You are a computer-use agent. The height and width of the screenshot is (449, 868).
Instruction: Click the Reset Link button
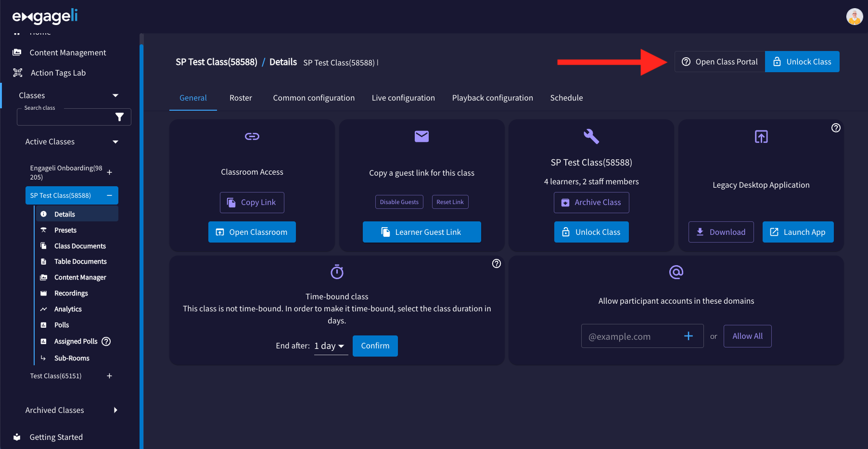pos(450,202)
